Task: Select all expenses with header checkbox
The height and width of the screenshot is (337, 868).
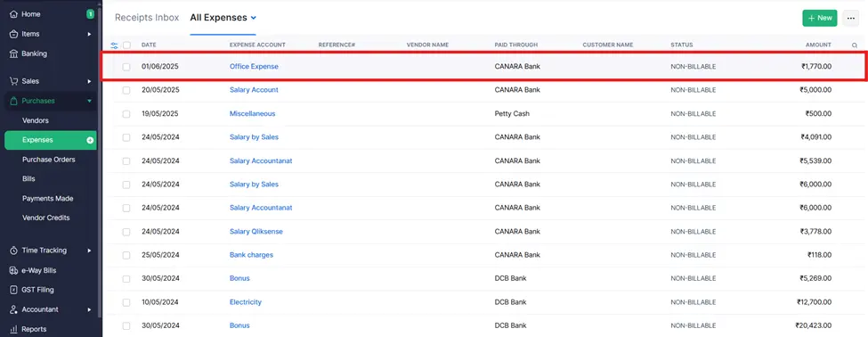Action: click(126, 45)
